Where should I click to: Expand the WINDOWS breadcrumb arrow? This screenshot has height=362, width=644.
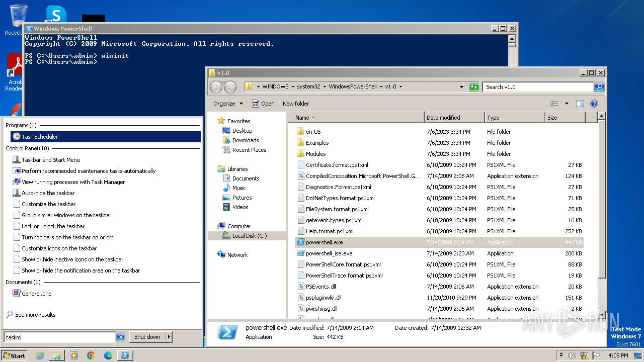tap(293, 86)
